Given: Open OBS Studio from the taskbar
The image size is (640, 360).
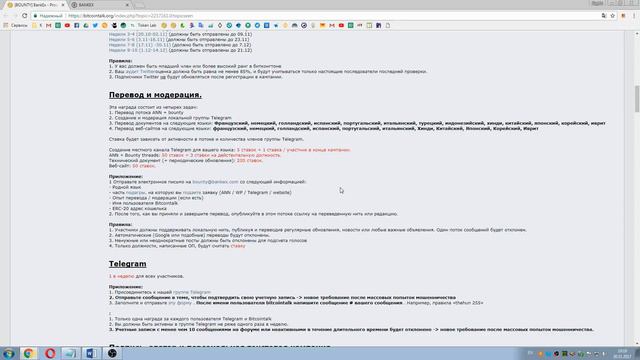Looking at the screenshot, I should coord(112,353).
